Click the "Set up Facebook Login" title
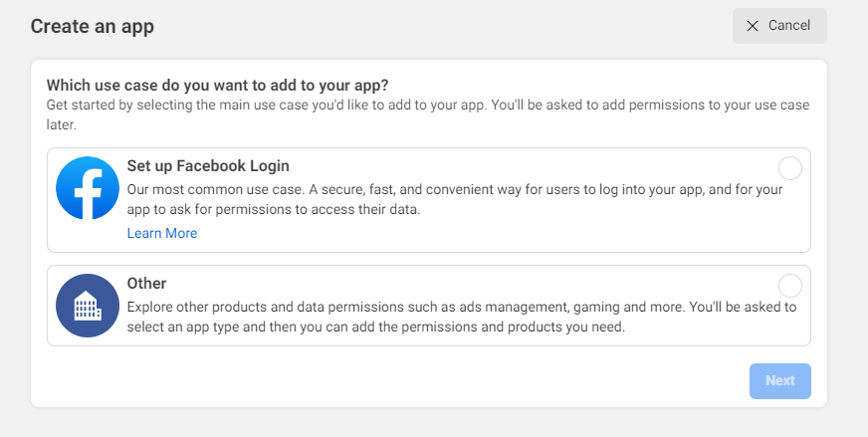 coord(208,166)
